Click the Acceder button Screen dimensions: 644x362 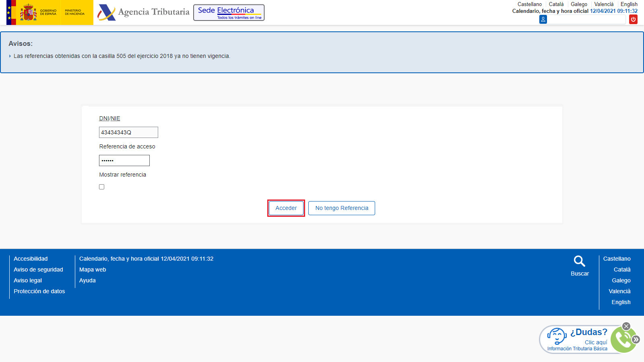click(x=286, y=208)
